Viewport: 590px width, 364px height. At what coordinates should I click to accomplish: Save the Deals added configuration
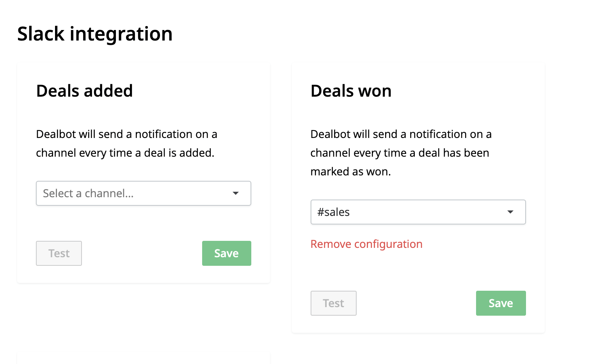point(226,253)
